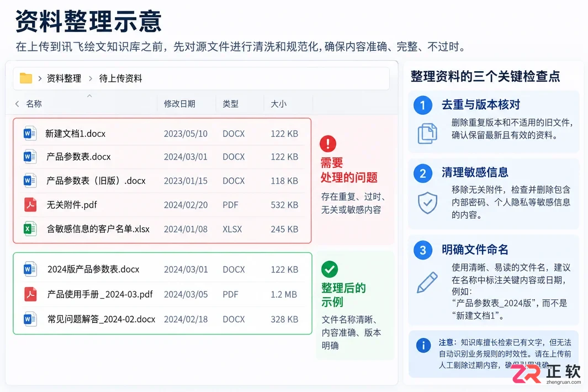The image size is (588, 392).
Task: Click size 1.2 MB cell
Action: [x=283, y=294]
